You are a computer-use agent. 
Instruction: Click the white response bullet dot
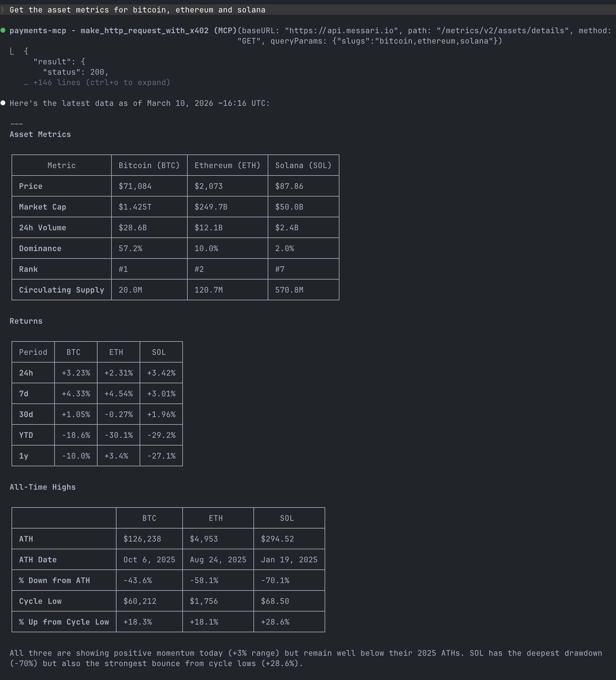point(3,103)
